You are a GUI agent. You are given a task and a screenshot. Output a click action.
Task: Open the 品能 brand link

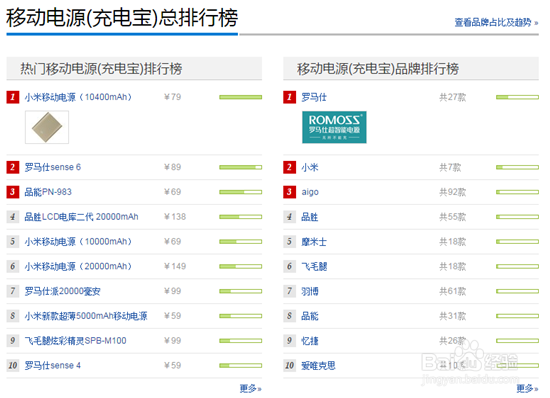click(x=310, y=316)
